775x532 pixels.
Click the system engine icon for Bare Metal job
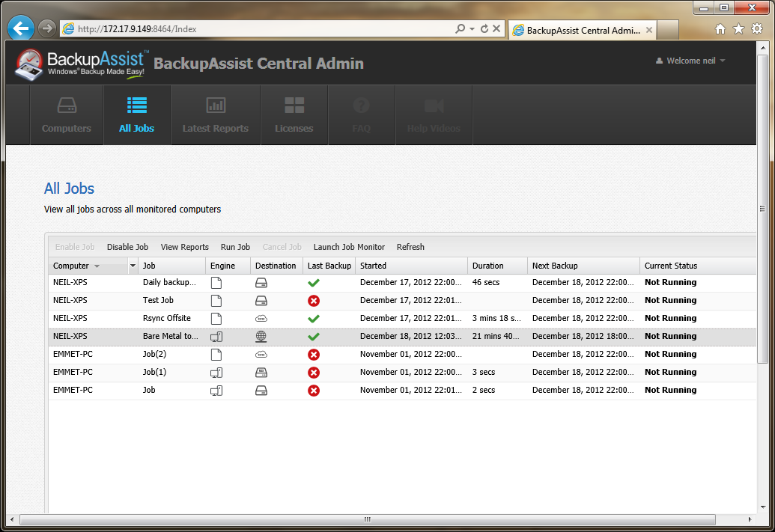click(216, 337)
